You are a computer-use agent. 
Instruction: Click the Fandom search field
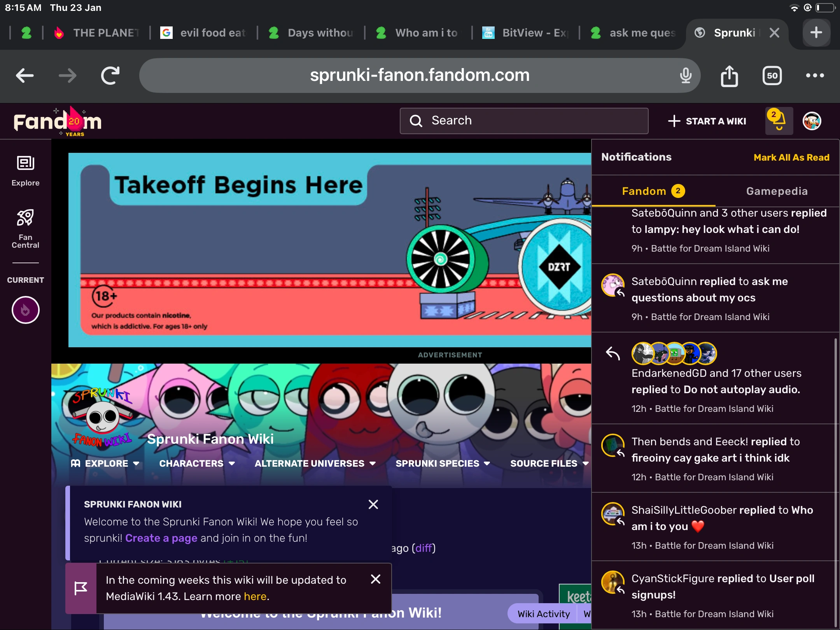point(524,121)
